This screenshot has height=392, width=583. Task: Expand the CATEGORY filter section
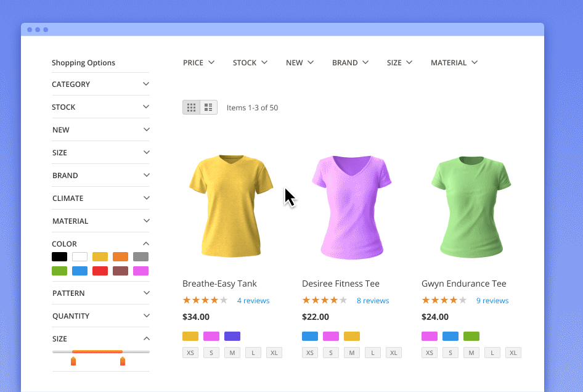pos(100,84)
